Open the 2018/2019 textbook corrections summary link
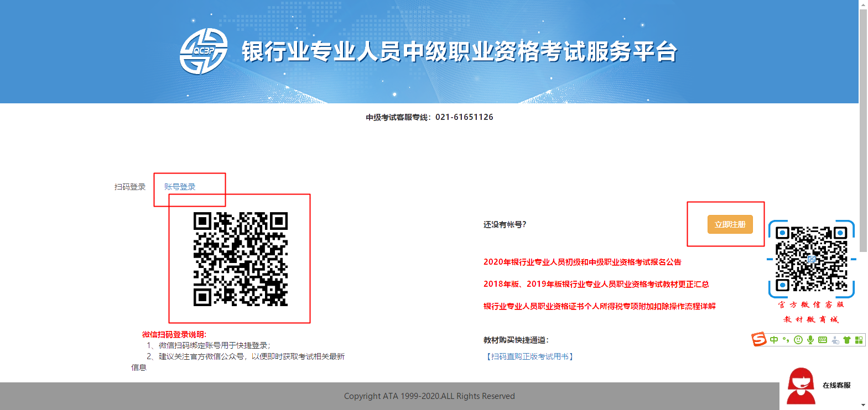 tap(596, 284)
